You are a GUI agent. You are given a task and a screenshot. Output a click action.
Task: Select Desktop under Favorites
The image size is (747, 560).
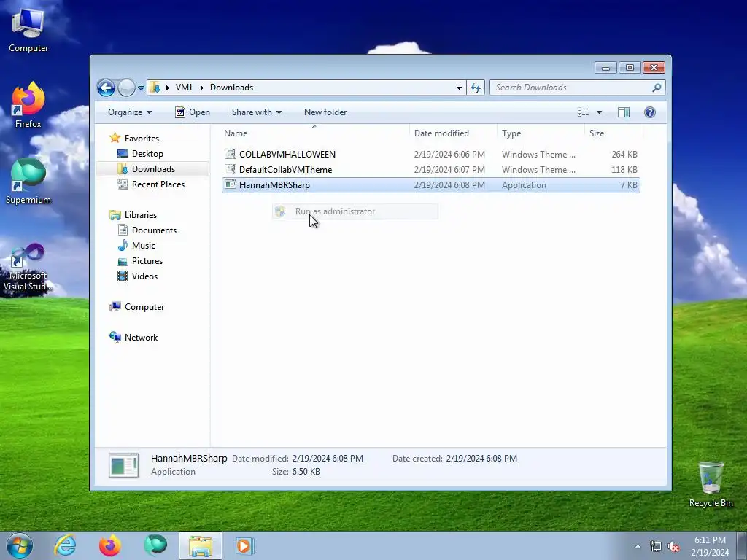point(147,154)
